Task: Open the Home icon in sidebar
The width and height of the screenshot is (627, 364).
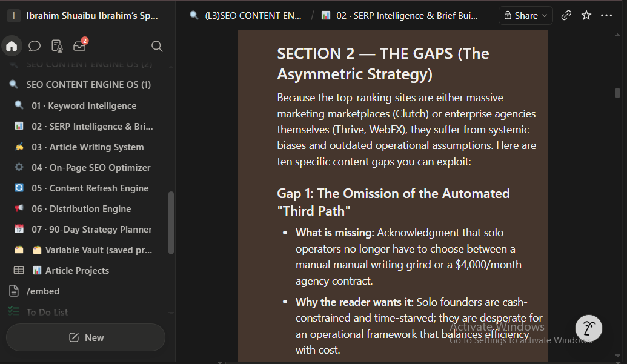Action: click(x=12, y=46)
